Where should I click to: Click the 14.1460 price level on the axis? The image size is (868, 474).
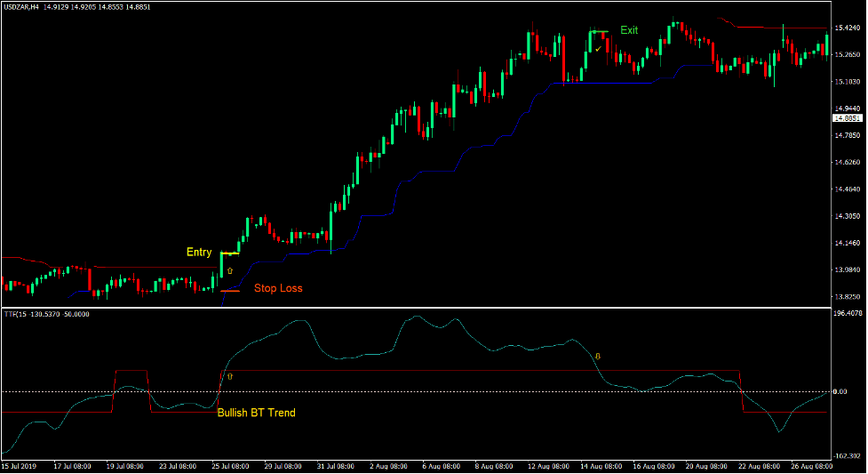[847, 244]
